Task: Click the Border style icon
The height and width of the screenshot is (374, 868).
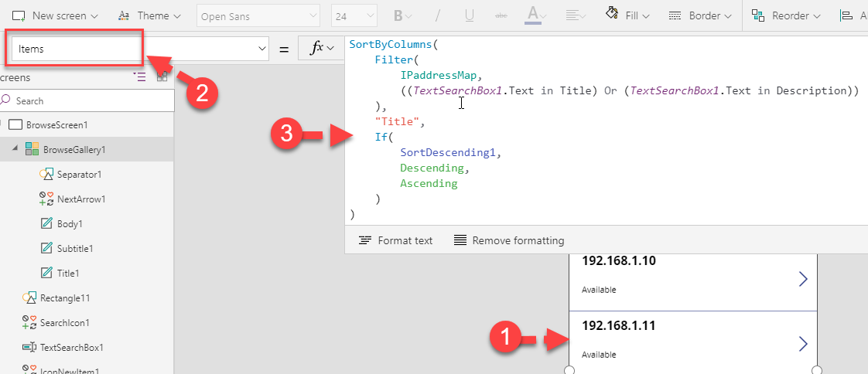Action: click(x=675, y=16)
